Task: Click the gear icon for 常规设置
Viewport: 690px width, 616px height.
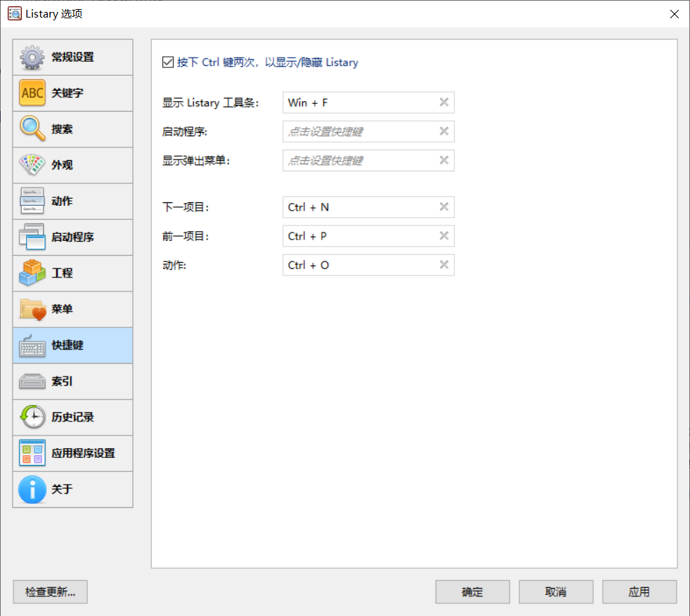Action: coord(32,57)
